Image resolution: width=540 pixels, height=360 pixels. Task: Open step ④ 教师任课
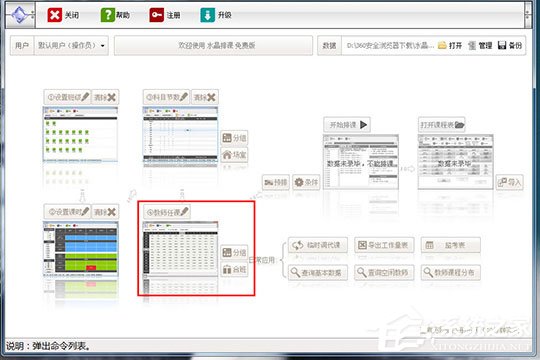pyautogui.click(x=167, y=212)
